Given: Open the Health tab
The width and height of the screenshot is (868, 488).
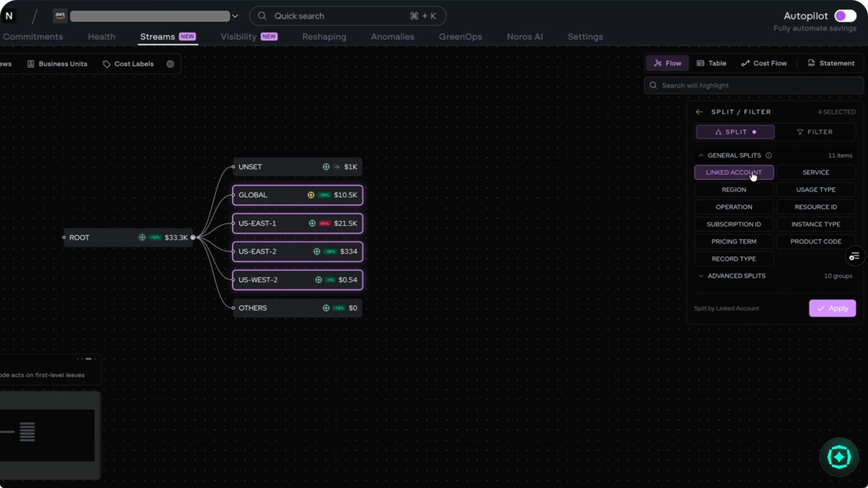Looking at the screenshot, I should (101, 36).
